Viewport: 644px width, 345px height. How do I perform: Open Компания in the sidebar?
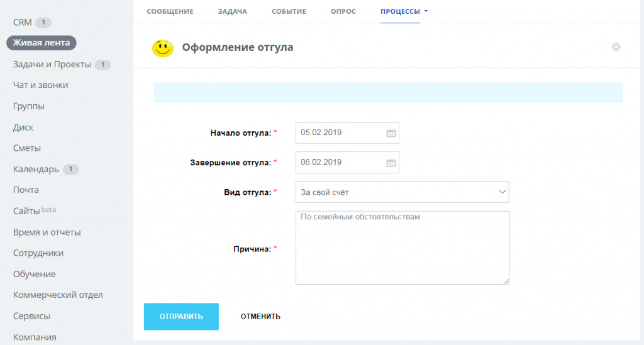click(35, 337)
